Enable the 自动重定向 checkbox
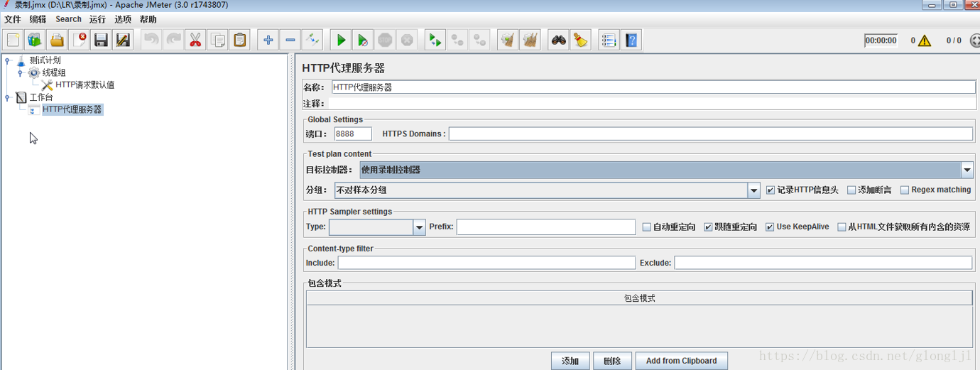Viewport: 980px width, 370px height. 646,227
